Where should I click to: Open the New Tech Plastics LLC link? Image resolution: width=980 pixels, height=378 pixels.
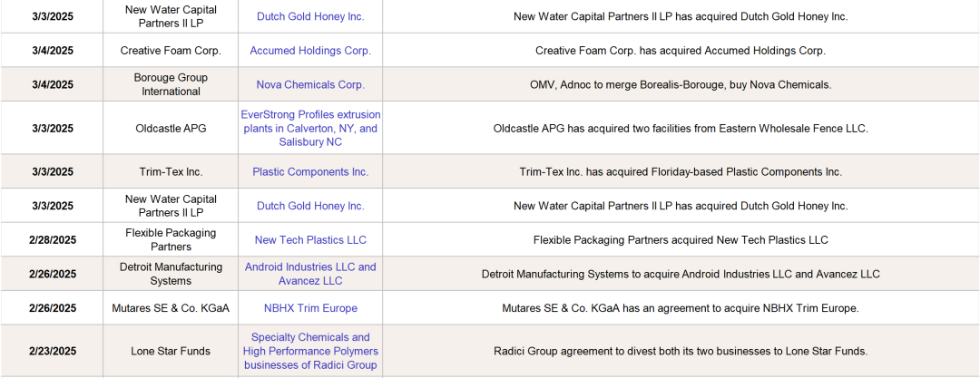[x=310, y=240]
